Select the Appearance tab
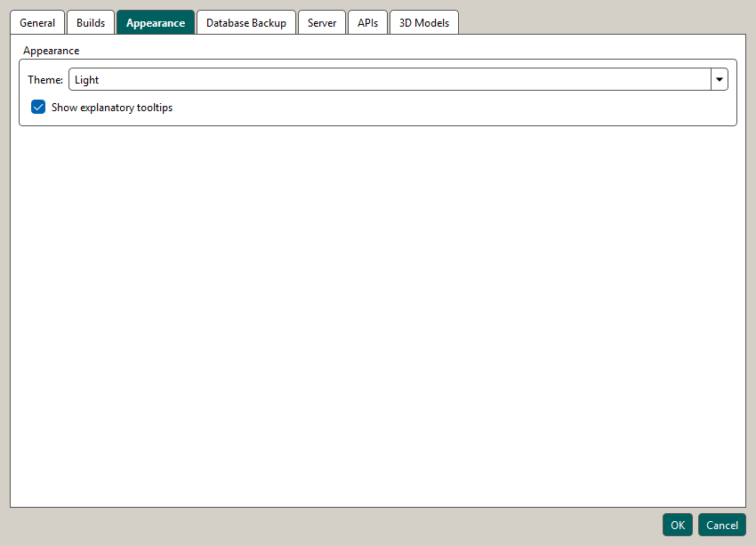The width and height of the screenshot is (756, 546). (156, 22)
